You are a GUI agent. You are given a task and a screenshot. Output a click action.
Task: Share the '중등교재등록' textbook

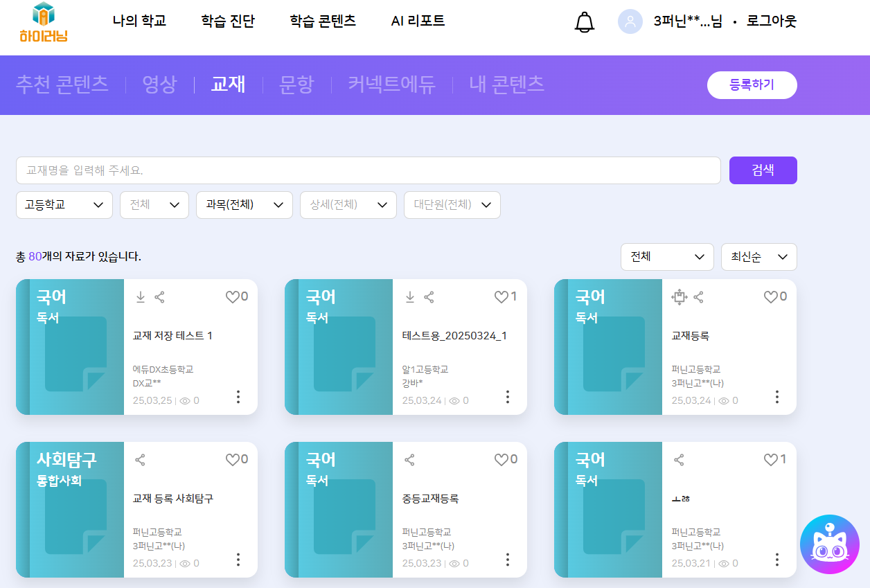click(x=409, y=460)
